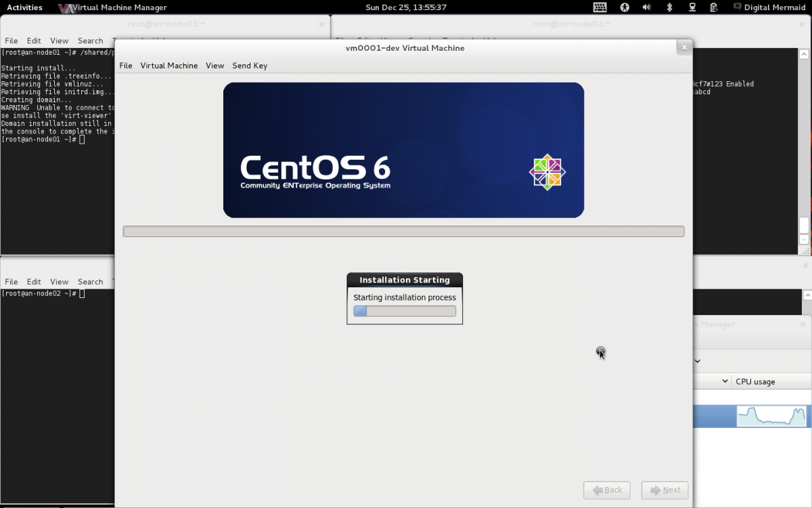Click the Starting installation process progress bar
Image resolution: width=812 pixels, height=508 pixels.
pyautogui.click(x=405, y=311)
